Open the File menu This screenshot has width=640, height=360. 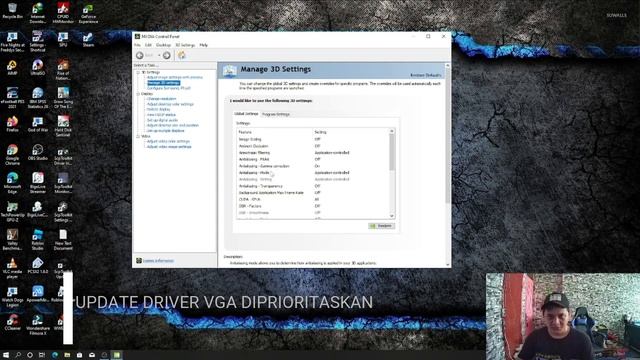[138, 45]
